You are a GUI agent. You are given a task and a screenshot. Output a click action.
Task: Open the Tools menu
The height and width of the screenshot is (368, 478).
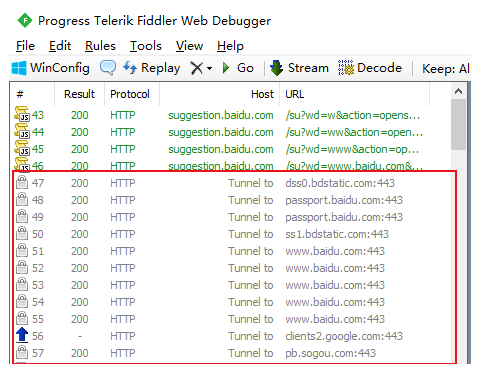(146, 46)
